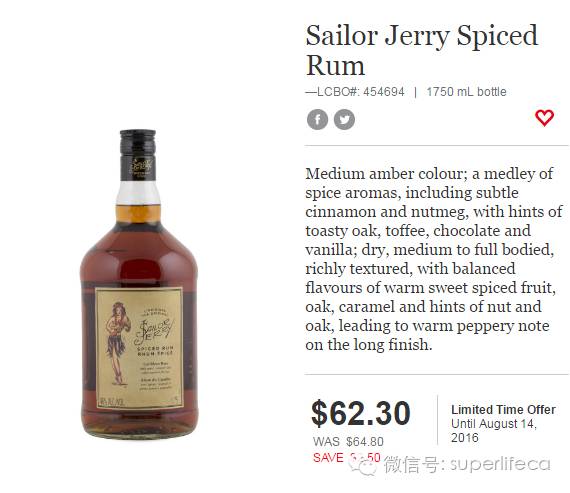
Task: Click the gold label on the bottle
Action: 139,348
